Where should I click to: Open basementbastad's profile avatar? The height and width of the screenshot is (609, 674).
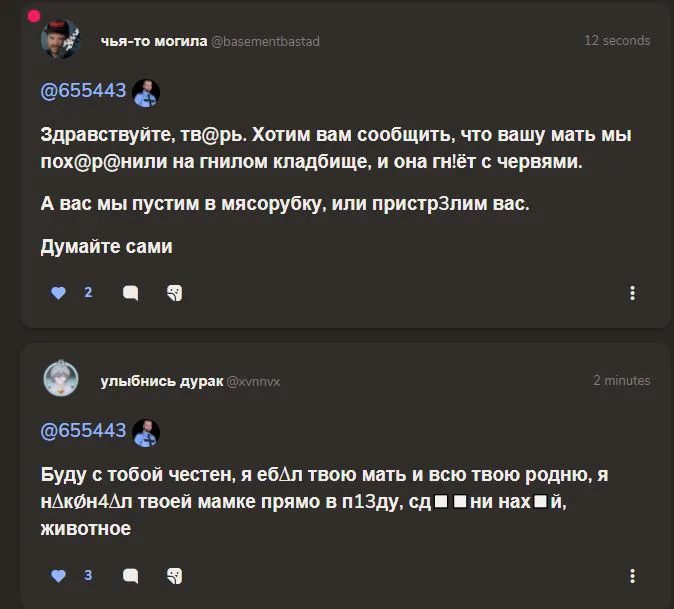point(60,41)
